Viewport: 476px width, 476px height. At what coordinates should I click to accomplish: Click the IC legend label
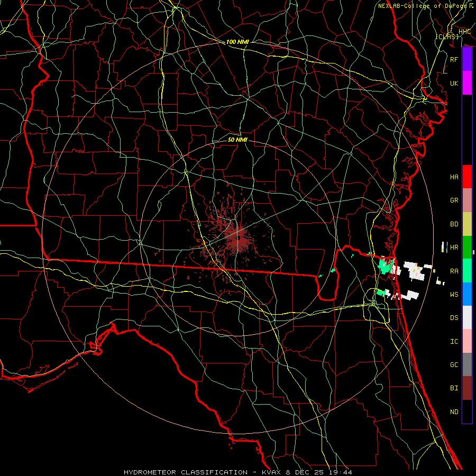[x=454, y=342]
